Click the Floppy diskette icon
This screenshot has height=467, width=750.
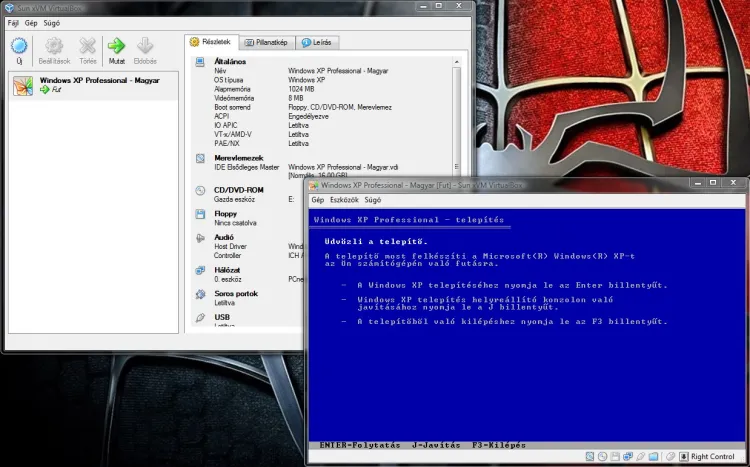(200, 214)
